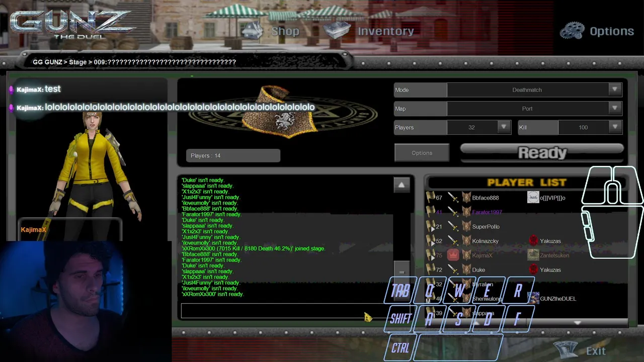Click the Zantetsuken clan emblem
644x362 pixels.
[x=533, y=255]
